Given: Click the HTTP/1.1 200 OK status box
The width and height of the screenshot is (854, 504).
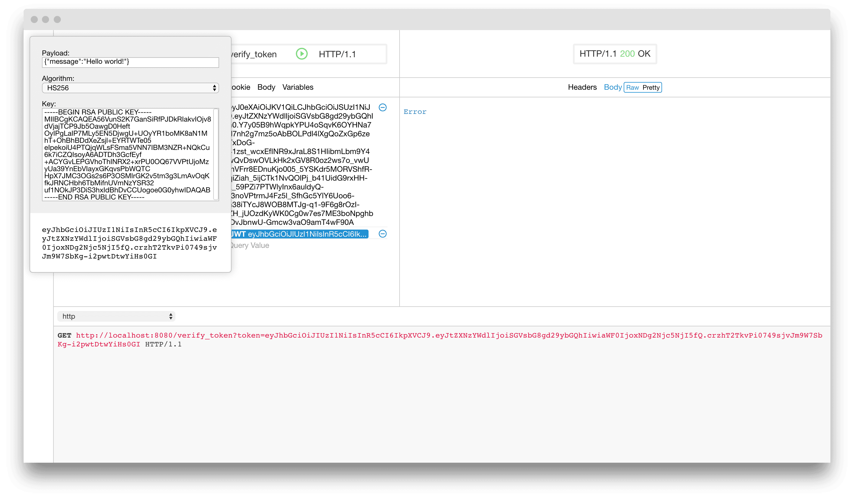Looking at the screenshot, I should pyautogui.click(x=615, y=54).
